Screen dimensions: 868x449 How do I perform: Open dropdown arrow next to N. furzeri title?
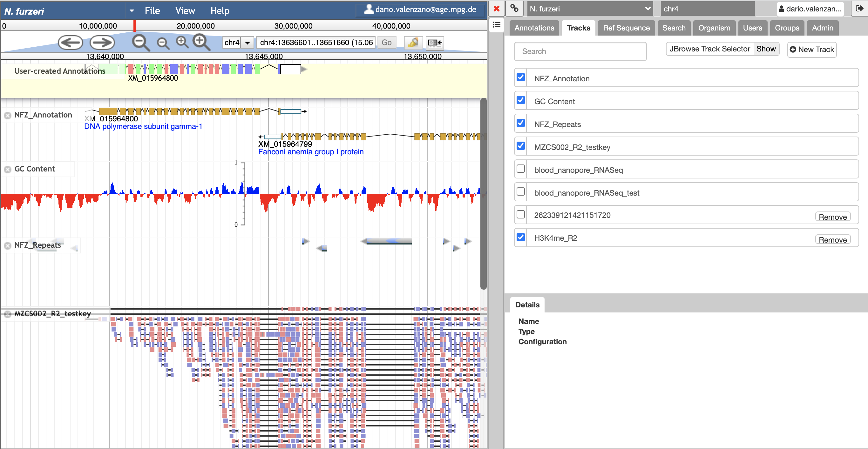(132, 11)
